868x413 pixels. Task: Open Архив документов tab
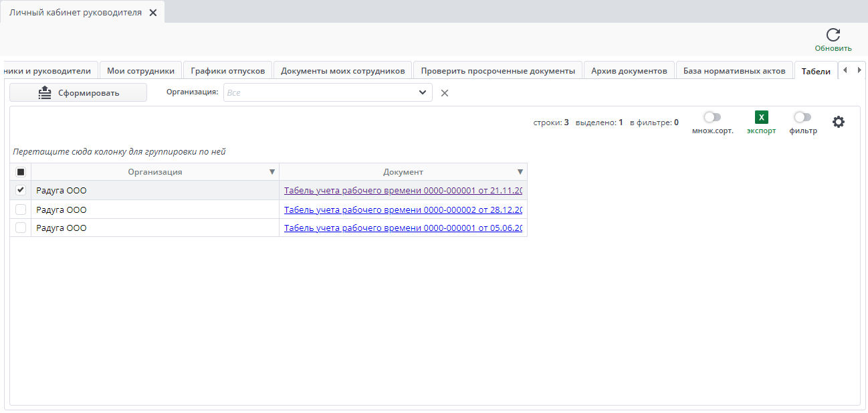point(629,70)
